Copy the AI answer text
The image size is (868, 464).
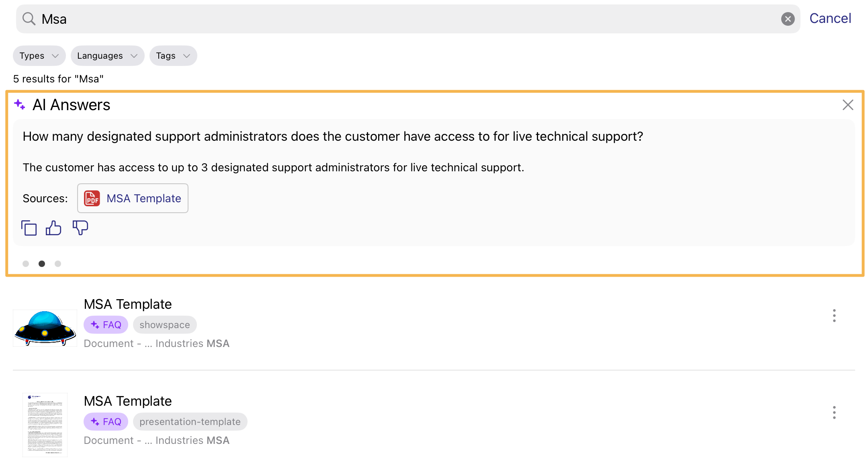[x=29, y=228]
